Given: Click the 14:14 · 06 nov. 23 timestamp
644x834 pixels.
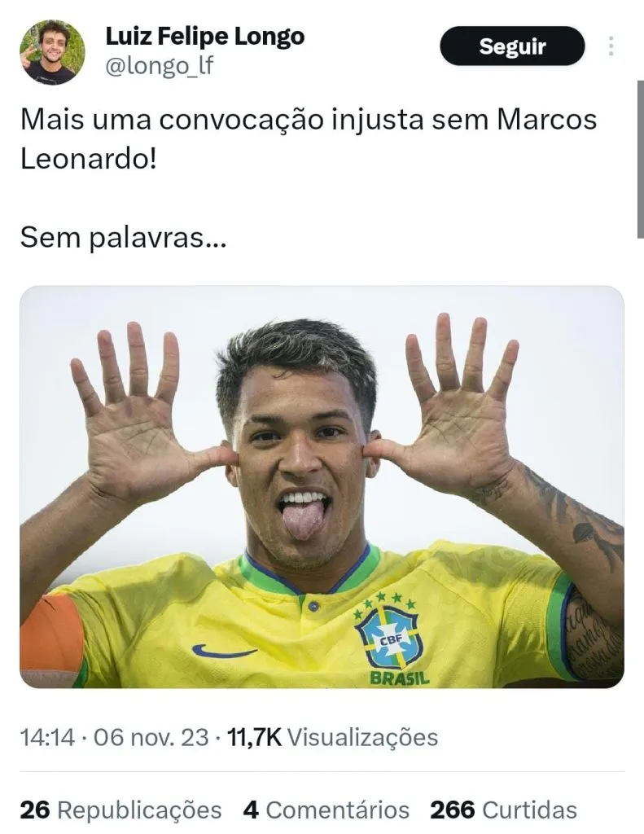Looking at the screenshot, I should [x=114, y=737].
